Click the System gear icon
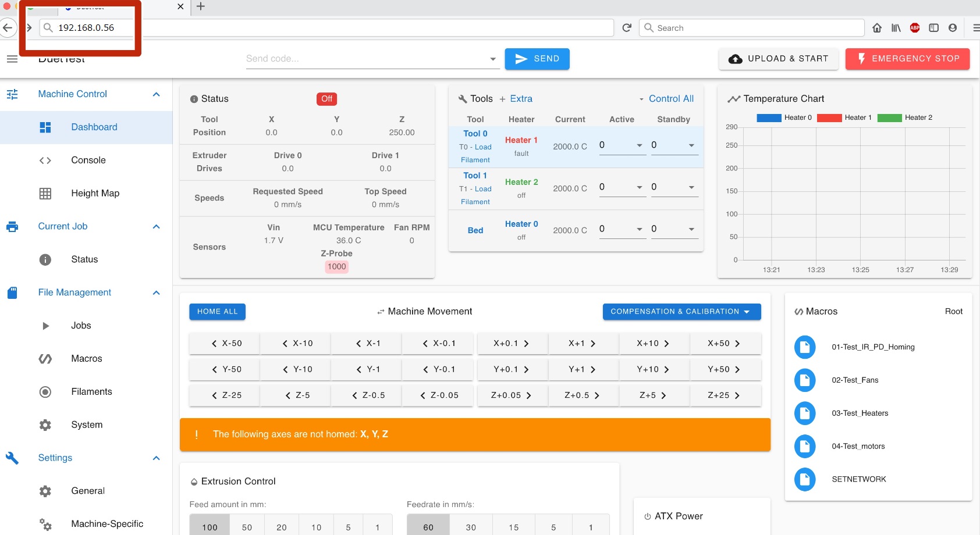The height and width of the screenshot is (535, 980). pyautogui.click(x=45, y=425)
